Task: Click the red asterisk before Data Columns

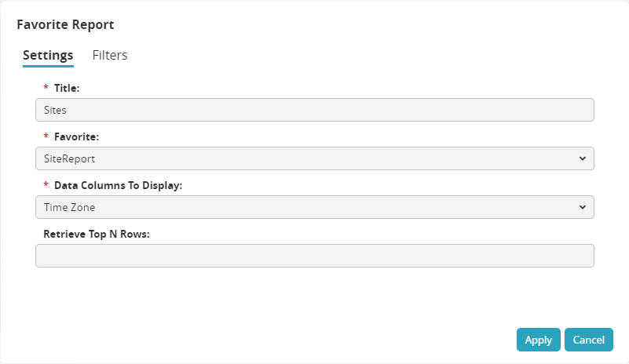Action: 46,186
